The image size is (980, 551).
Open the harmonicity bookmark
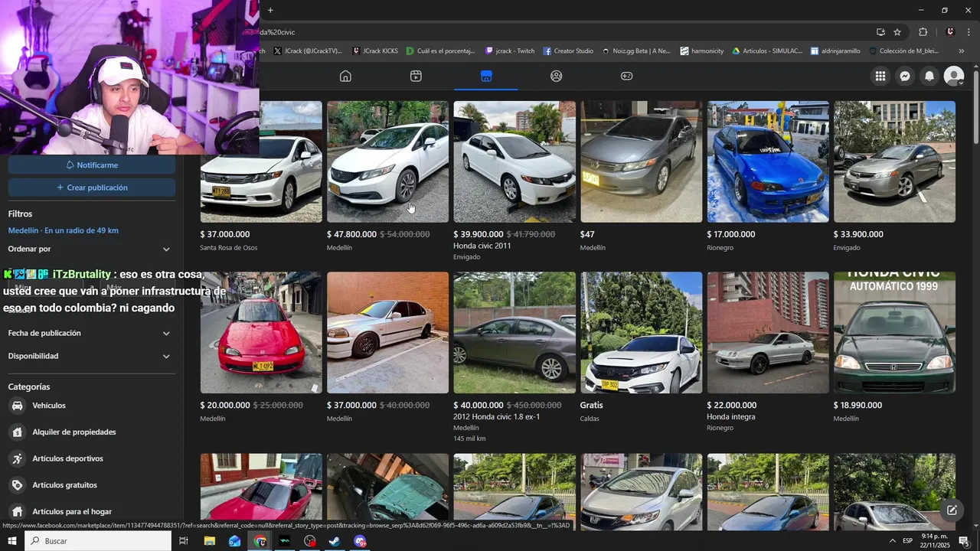click(701, 51)
